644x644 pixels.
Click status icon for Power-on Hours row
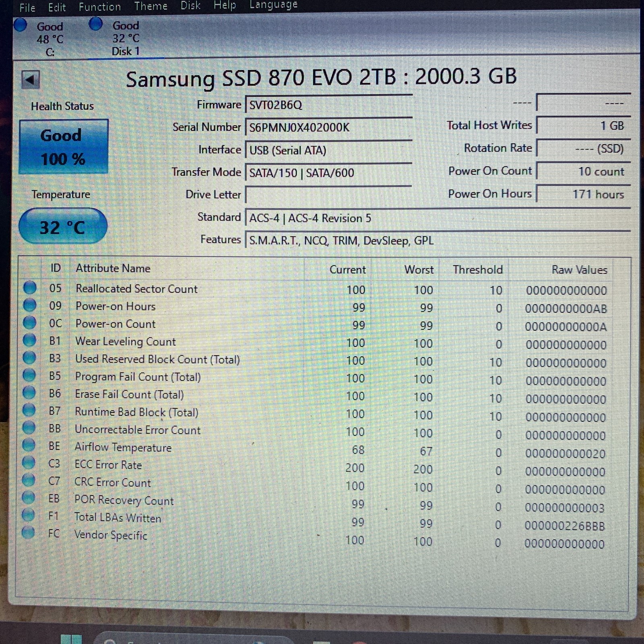click(x=30, y=305)
